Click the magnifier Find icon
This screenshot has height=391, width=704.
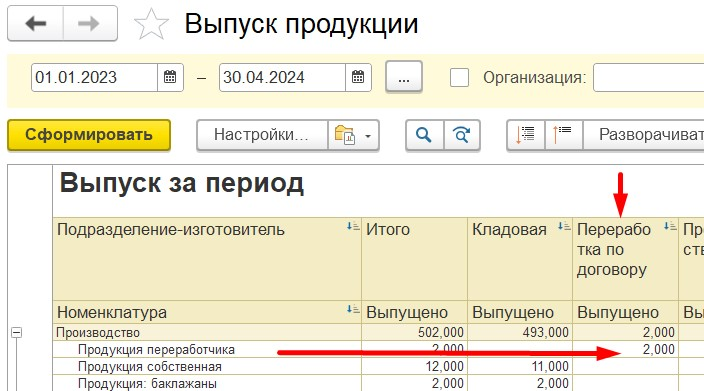(x=424, y=135)
